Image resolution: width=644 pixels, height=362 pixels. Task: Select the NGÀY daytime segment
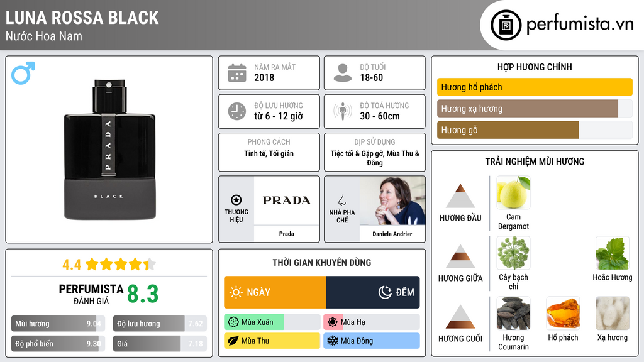[x=275, y=292]
